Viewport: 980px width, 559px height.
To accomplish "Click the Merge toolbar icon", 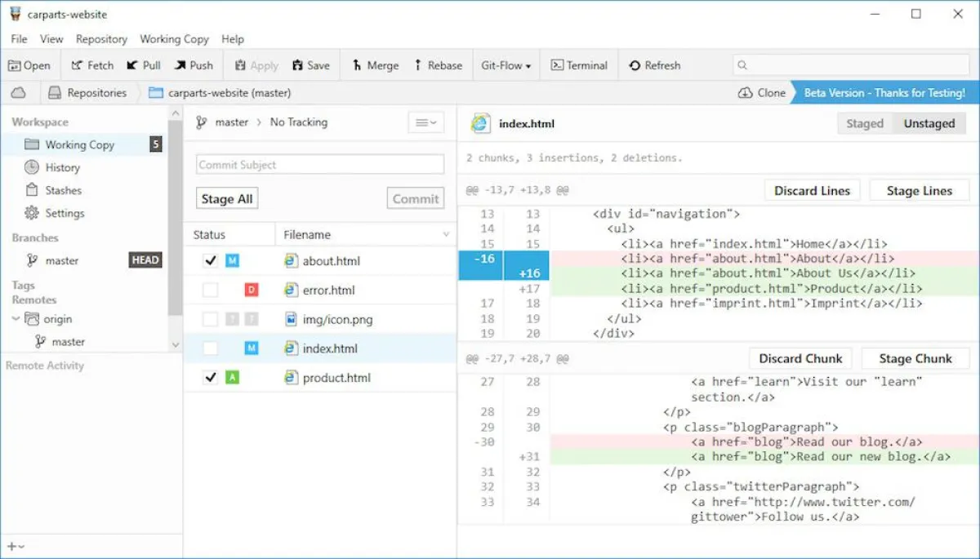I will (357, 65).
